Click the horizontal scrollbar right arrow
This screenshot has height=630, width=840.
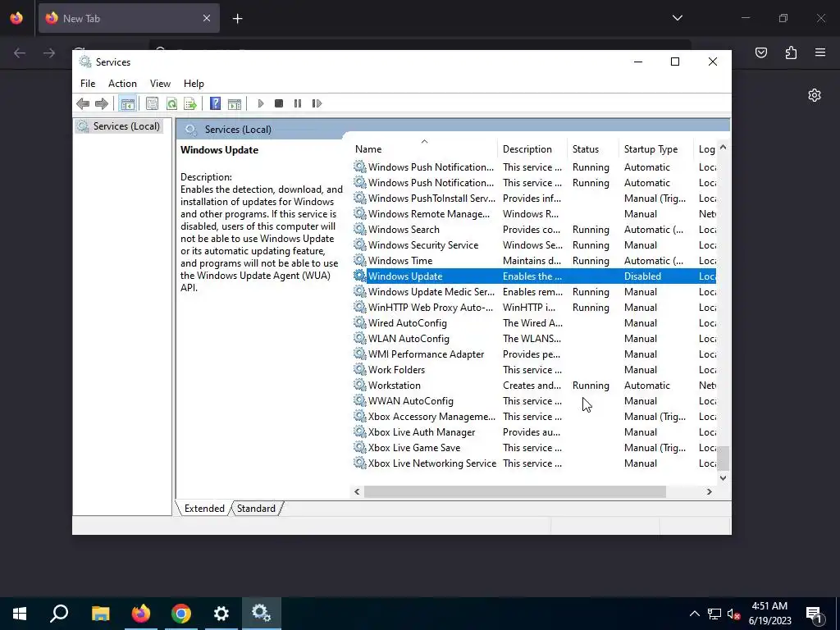click(710, 492)
